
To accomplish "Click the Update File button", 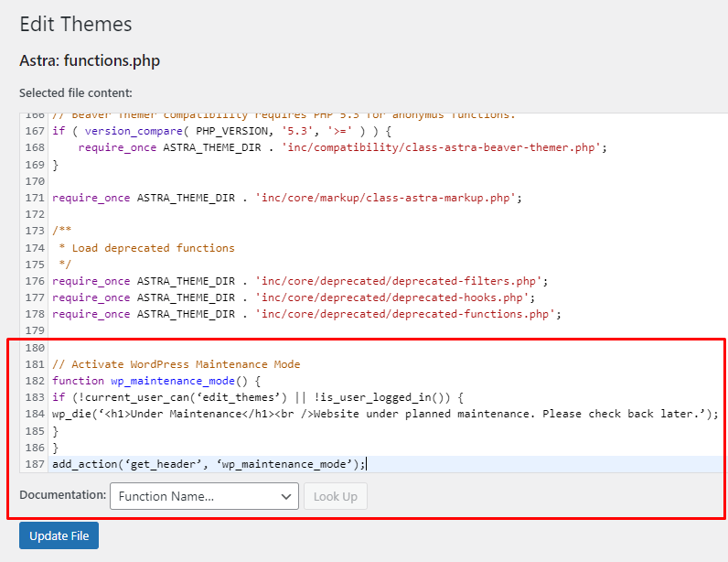I will (x=59, y=535).
